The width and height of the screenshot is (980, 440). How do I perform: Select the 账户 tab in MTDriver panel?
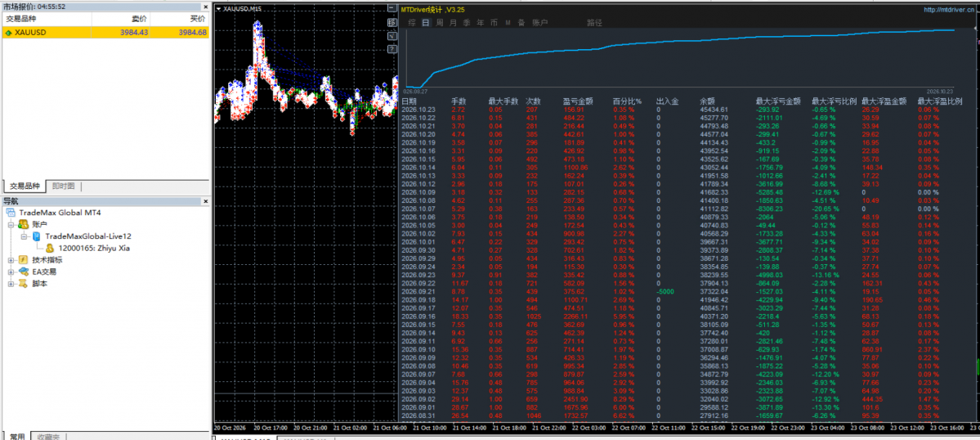pyautogui.click(x=540, y=23)
